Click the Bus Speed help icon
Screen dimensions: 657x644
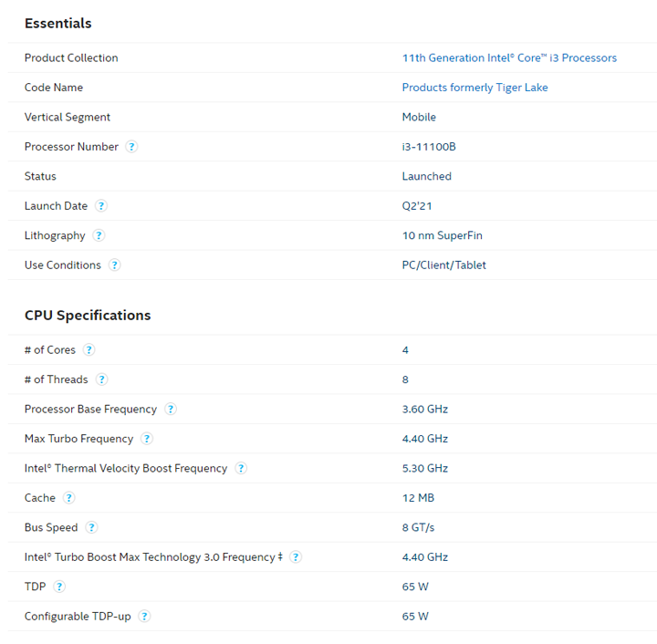pyautogui.click(x=91, y=527)
